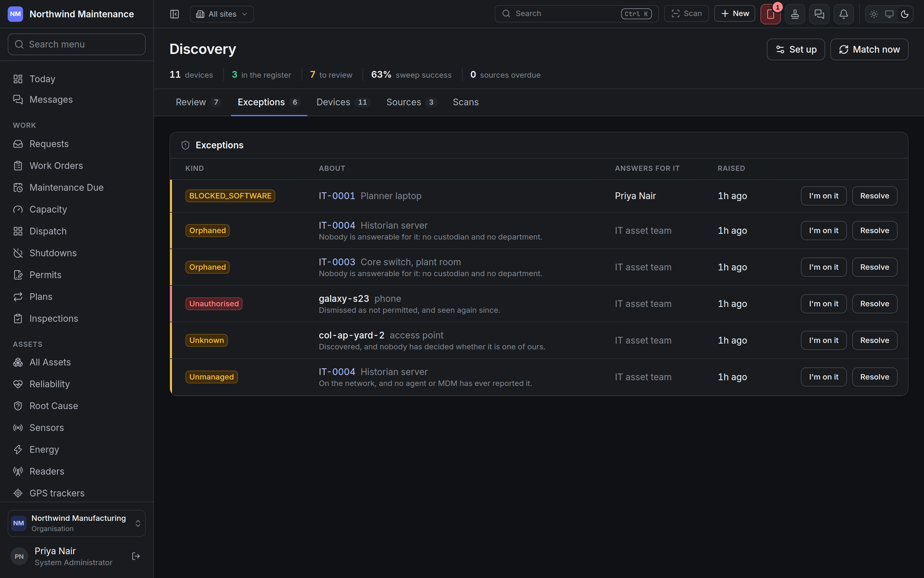The image size is (924, 578).
Task: Click the Unauthorised kind badge
Action: (x=214, y=303)
